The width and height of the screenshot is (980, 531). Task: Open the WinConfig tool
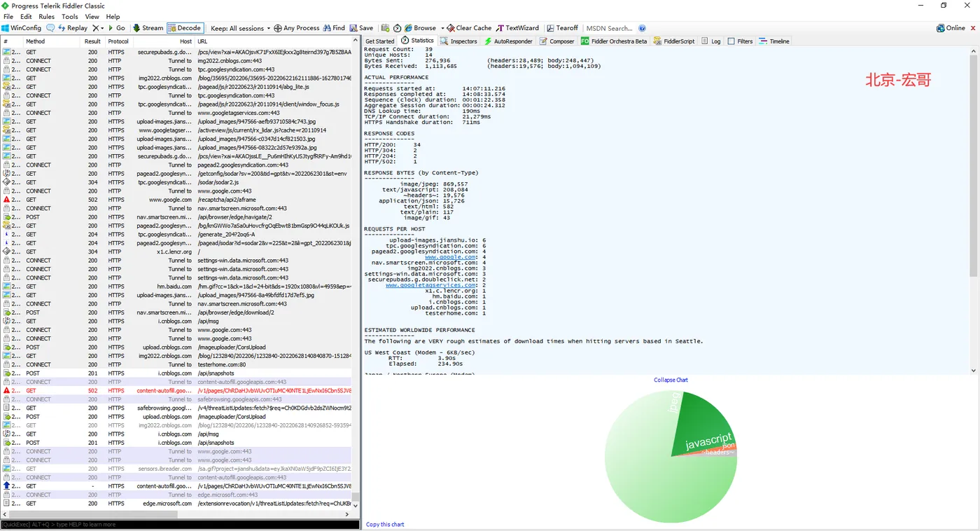(22, 28)
